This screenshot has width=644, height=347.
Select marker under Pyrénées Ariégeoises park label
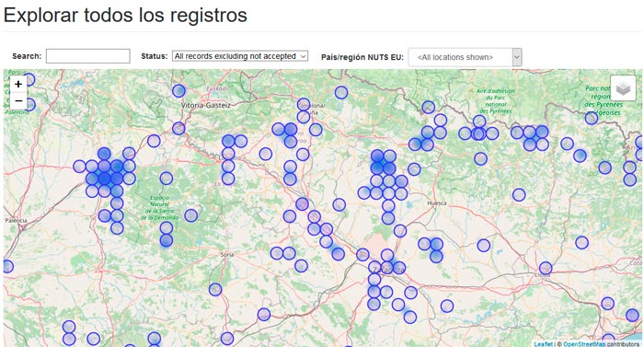coord(591,119)
